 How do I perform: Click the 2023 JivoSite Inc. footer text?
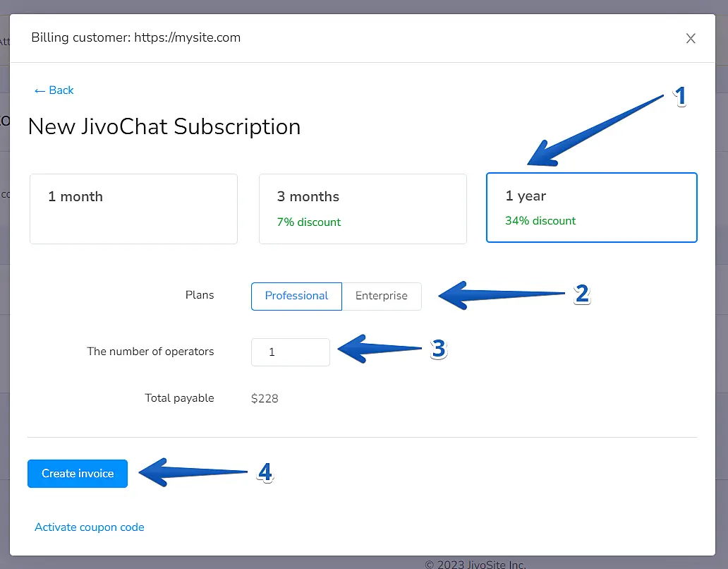(x=475, y=564)
